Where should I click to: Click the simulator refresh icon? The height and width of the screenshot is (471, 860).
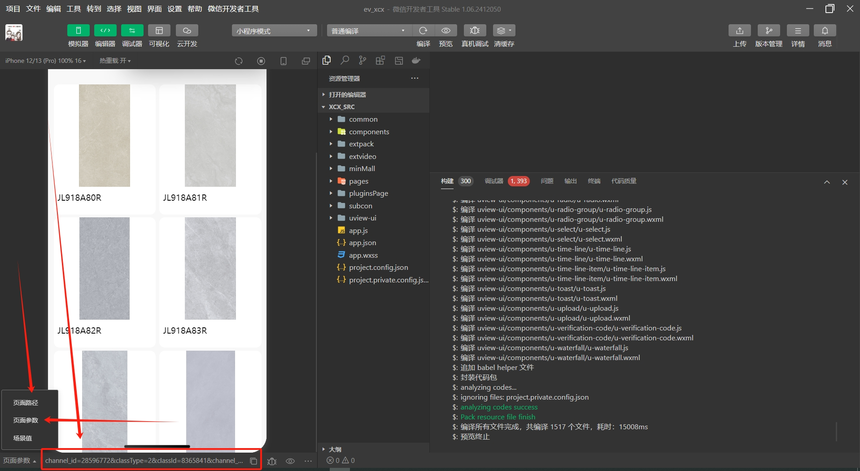click(239, 61)
